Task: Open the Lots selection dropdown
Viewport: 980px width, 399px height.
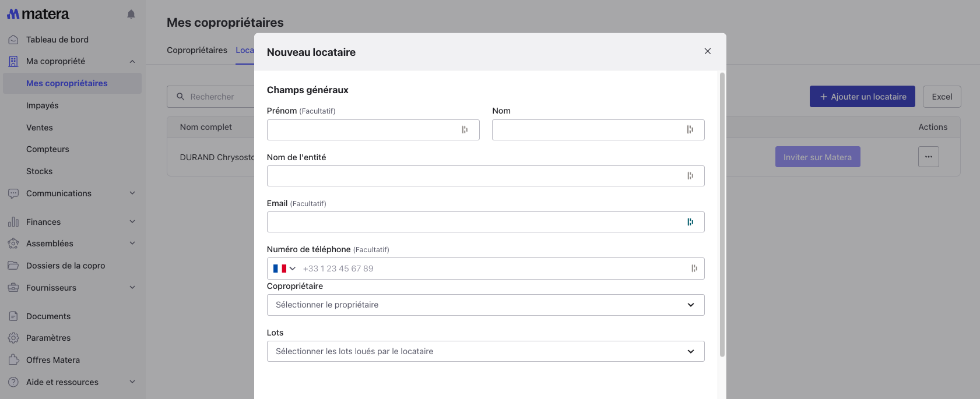Action: pyautogui.click(x=485, y=351)
